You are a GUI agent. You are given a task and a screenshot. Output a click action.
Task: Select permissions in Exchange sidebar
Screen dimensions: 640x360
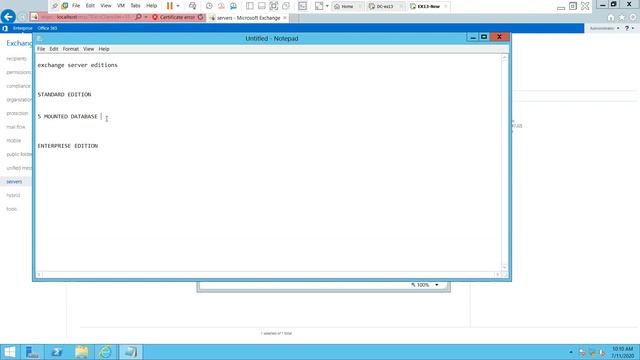[x=19, y=72]
